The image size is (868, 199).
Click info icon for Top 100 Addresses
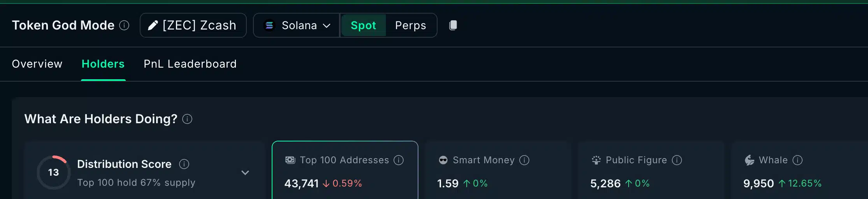pos(399,160)
